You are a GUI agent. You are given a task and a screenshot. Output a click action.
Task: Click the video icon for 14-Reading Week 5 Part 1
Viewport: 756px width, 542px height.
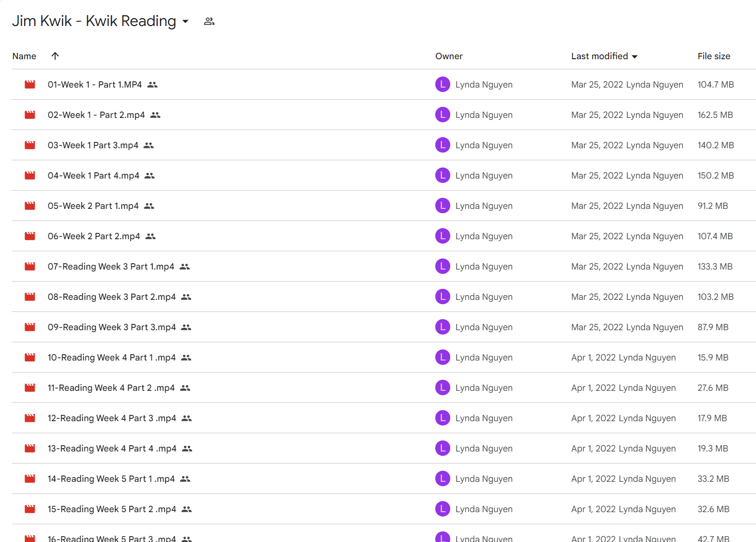tap(30, 478)
